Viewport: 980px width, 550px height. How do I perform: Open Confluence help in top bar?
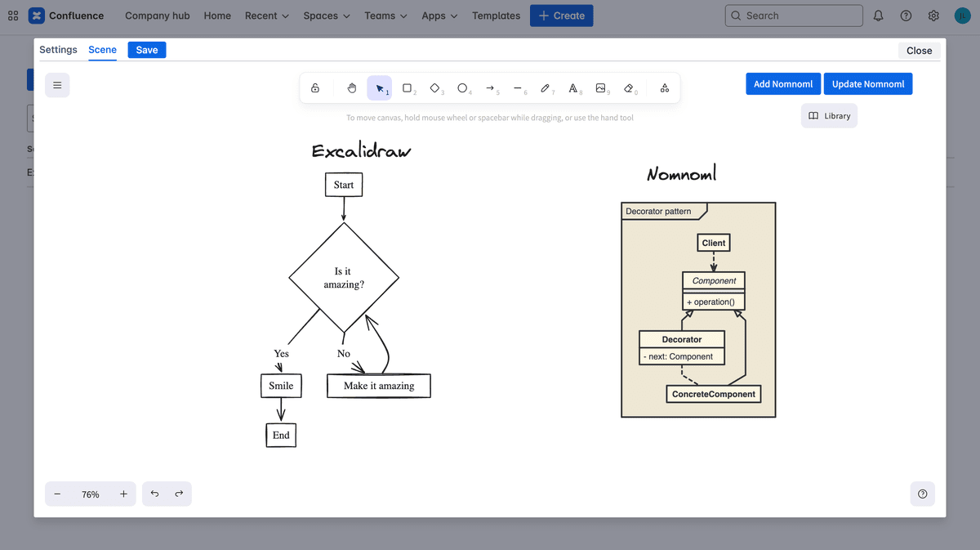click(906, 16)
